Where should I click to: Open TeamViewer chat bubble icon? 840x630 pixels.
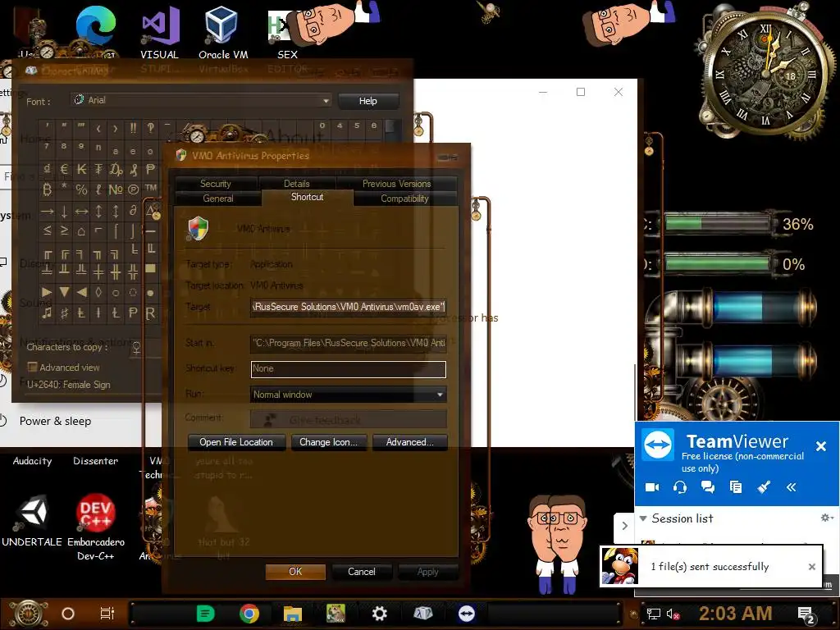coord(708,487)
